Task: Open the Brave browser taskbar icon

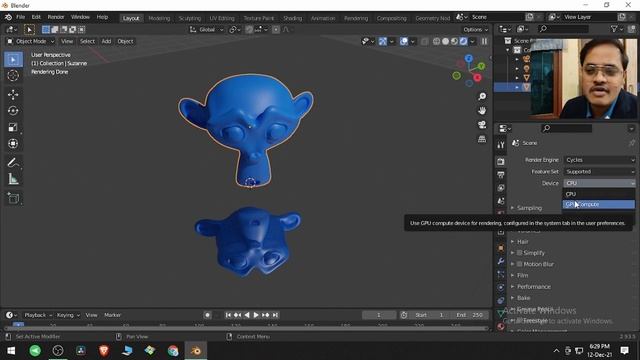Action: tap(104, 351)
